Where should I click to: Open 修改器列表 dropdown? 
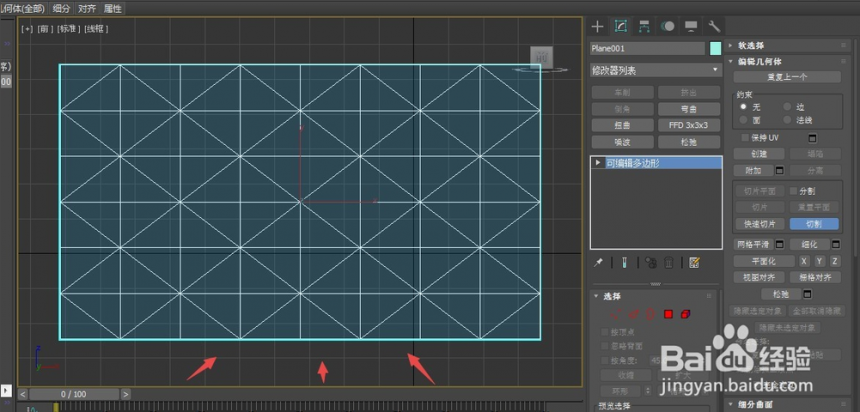point(655,70)
